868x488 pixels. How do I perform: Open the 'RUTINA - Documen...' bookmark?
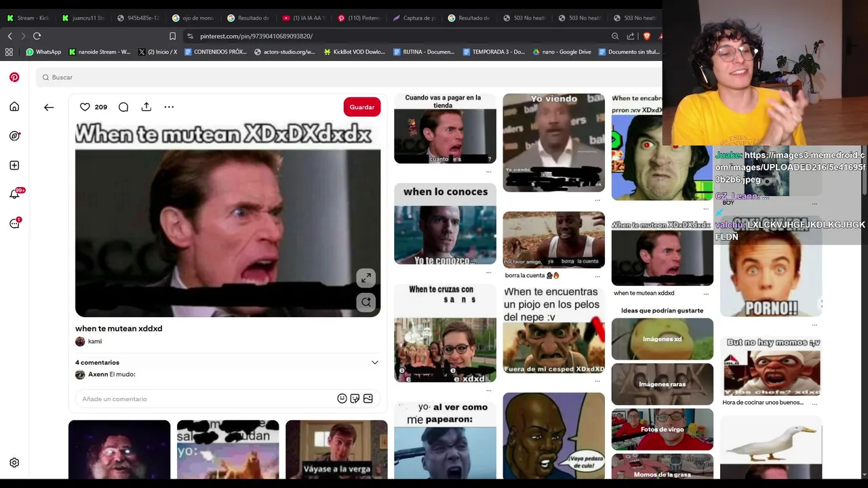(423, 52)
